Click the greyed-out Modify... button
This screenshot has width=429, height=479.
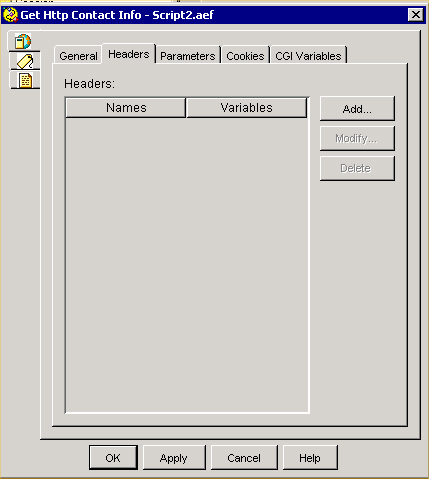[x=357, y=138]
